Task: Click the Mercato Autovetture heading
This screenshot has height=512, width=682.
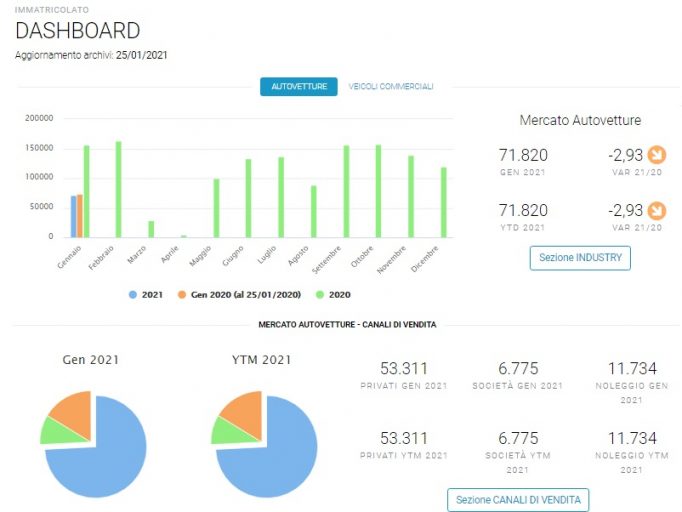Action: coord(580,120)
